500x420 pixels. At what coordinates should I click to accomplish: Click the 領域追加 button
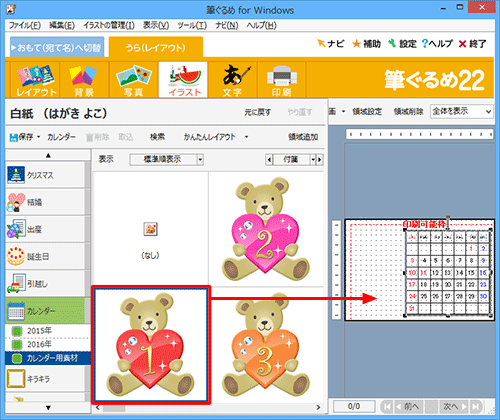(x=303, y=137)
